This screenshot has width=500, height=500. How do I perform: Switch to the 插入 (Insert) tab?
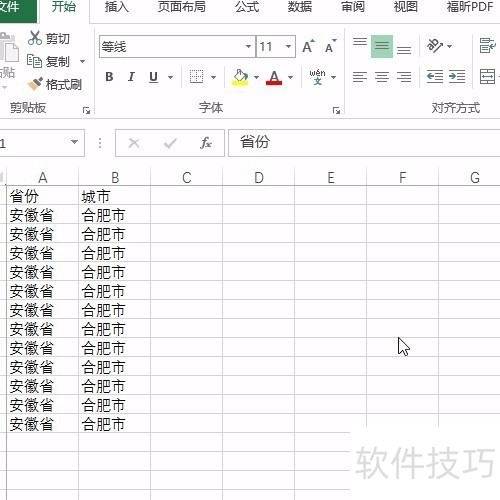pyautogui.click(x=117, y=7)
